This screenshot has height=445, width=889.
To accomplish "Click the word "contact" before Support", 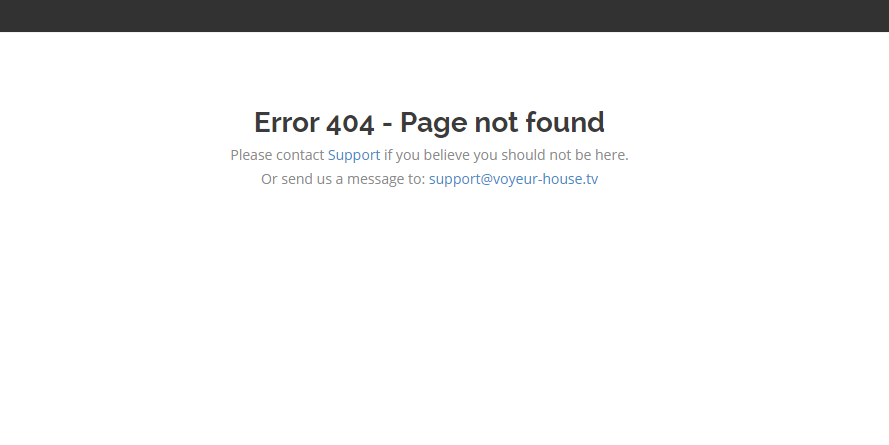I will coord(300,155).
